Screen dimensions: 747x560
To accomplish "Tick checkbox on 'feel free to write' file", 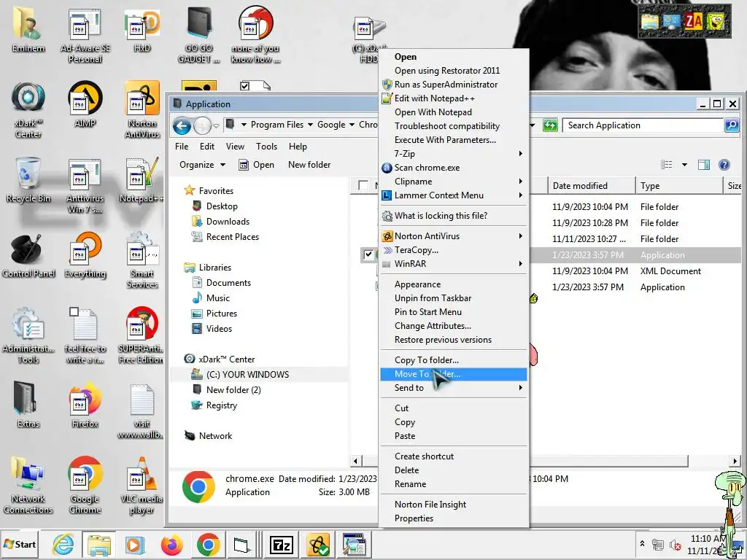I will coord(74,312).
